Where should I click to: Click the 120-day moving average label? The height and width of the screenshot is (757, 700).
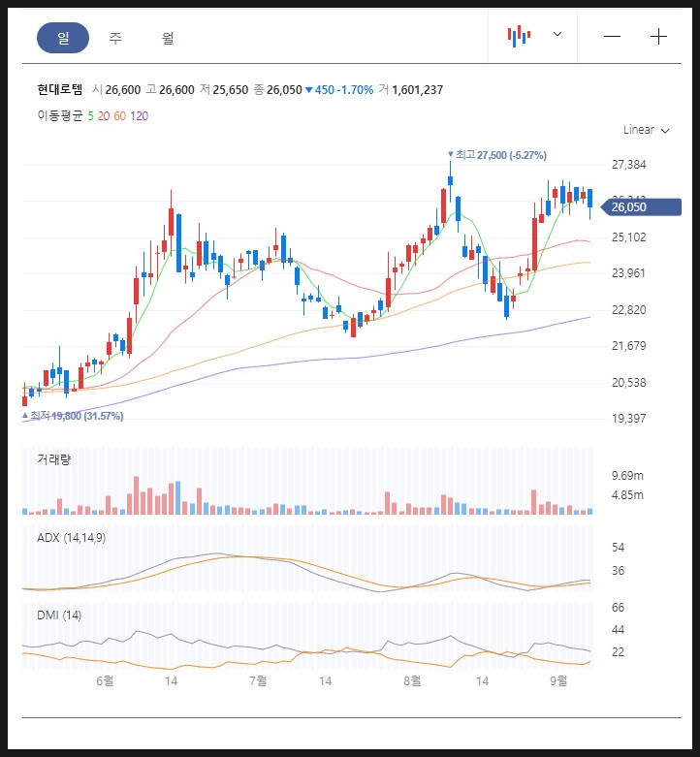139,116
